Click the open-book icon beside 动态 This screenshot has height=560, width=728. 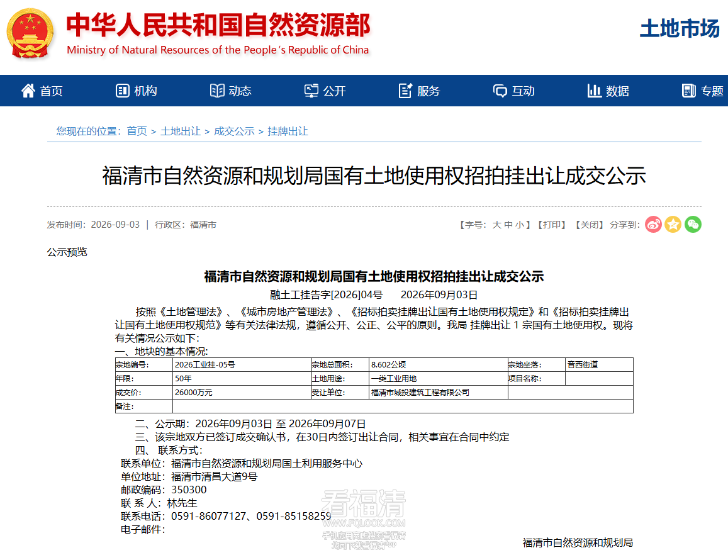coord(217,91)
